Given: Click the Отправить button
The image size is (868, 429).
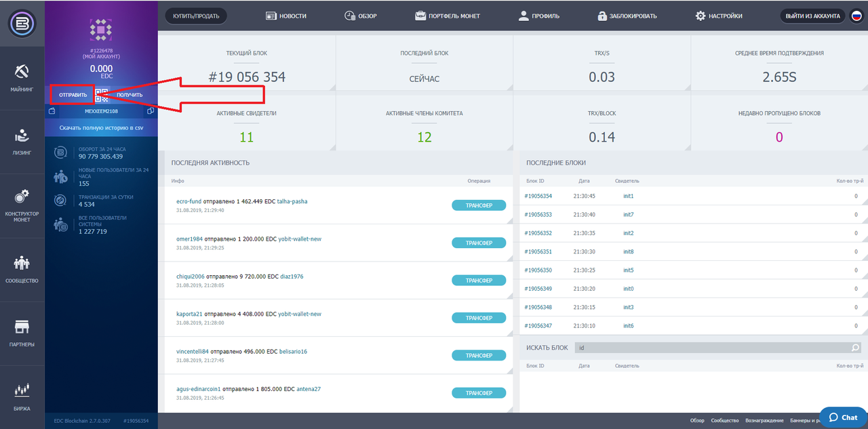Looking at the screenshot, I should [x=73, y=95].
